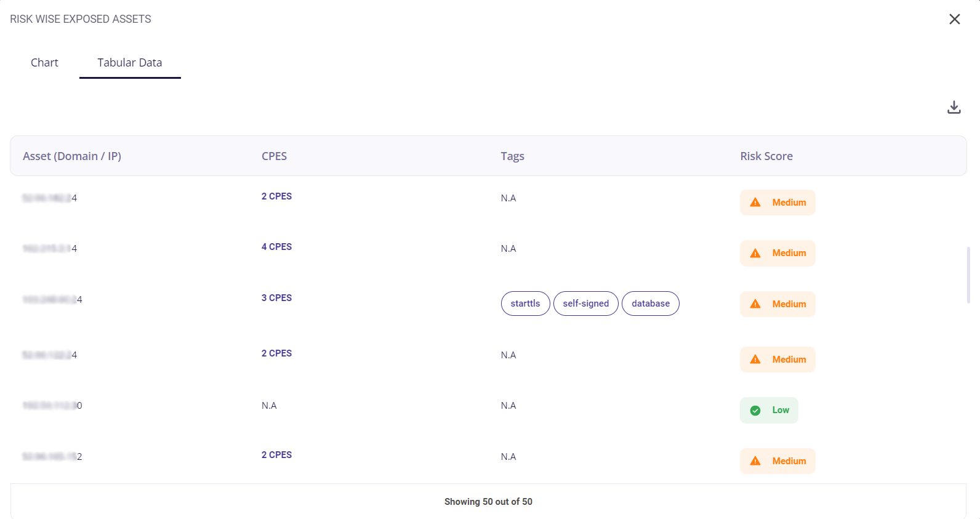Click the Showing 50 out of 50 text
The image size is (980, 519).
pyautogui.click(x=488, y=502)
